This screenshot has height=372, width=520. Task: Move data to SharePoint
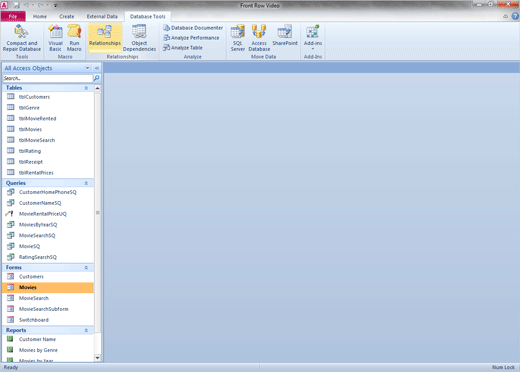point(285,35)
